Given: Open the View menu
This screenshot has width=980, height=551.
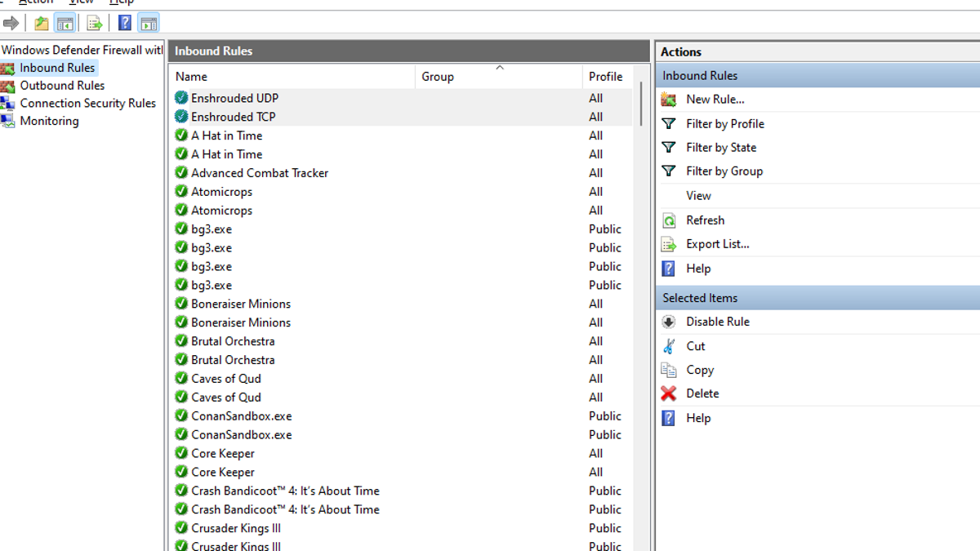Looking at the screenshot, I should (x=81, y=2).
